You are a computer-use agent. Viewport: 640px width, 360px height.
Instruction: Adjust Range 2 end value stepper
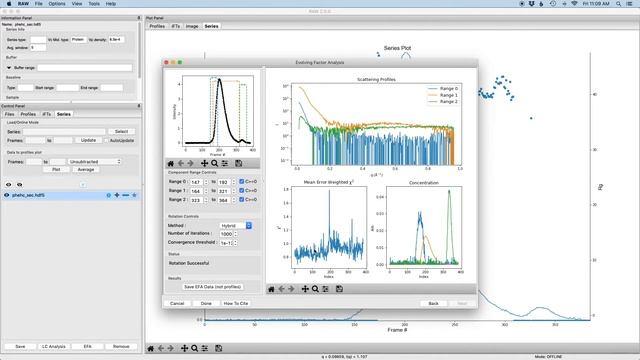233,200
